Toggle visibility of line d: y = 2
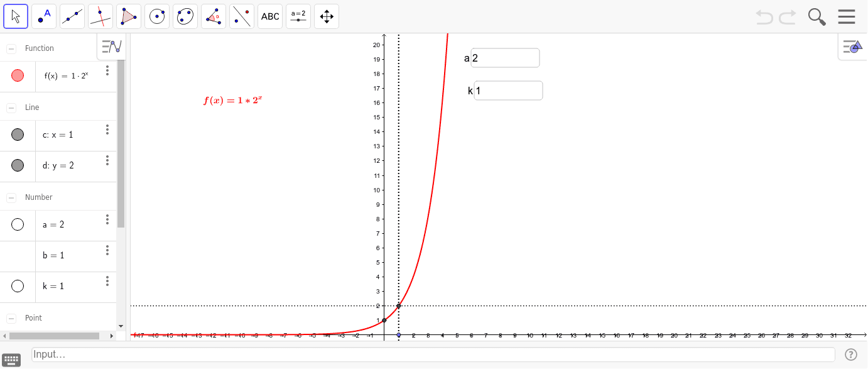Image resolution: width=868 pixels, height=369 pixels. coord(18,165)
